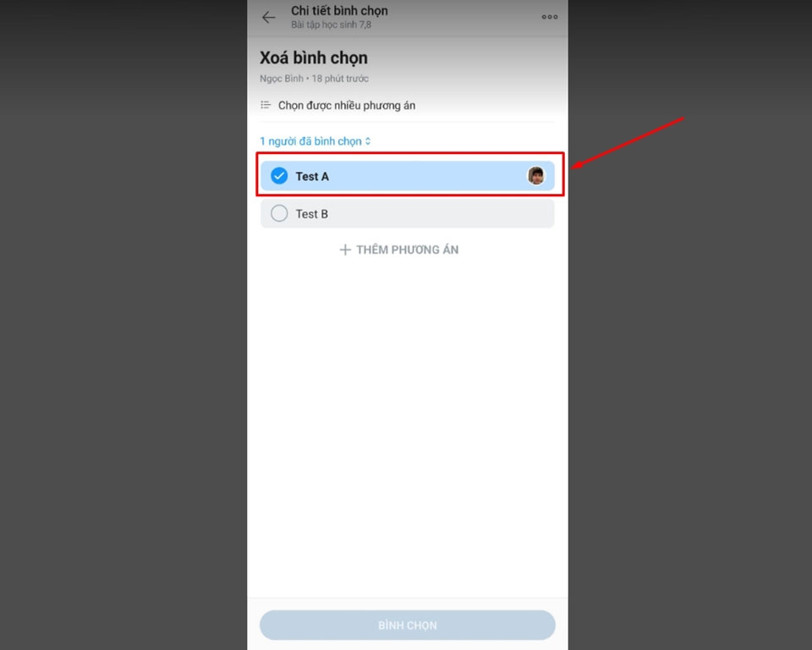Image resolution: width=812 pixels, height=650 pixels.
Task: Tap the voter avatar on Test A
Action: [536, 176]
